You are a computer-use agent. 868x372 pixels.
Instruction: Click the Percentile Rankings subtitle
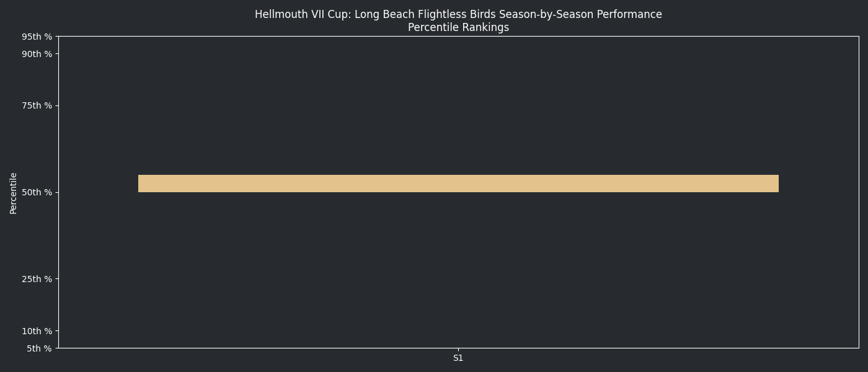click(458, 27)
